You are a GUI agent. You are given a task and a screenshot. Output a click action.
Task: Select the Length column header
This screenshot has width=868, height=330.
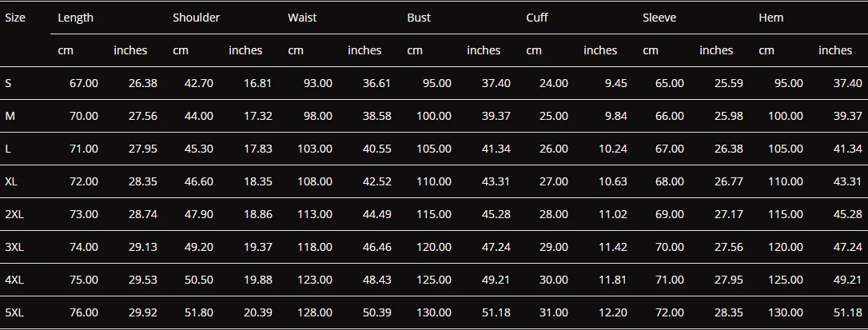pos(75,18)
